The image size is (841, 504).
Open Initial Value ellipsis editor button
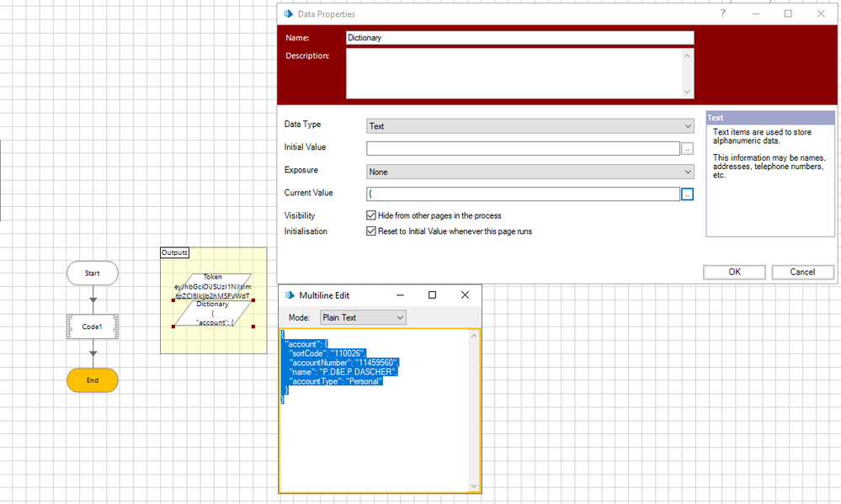687,149
